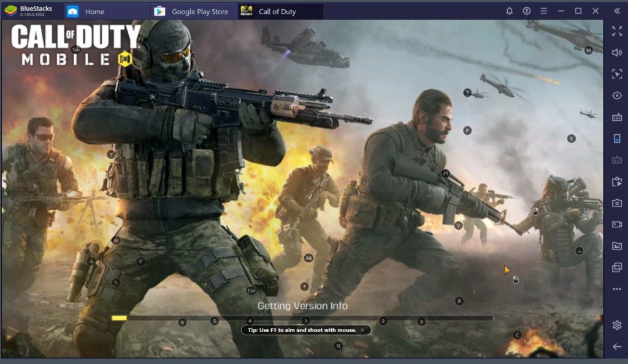
Task: Open BlueStacks settings gear
Action: 617,325
